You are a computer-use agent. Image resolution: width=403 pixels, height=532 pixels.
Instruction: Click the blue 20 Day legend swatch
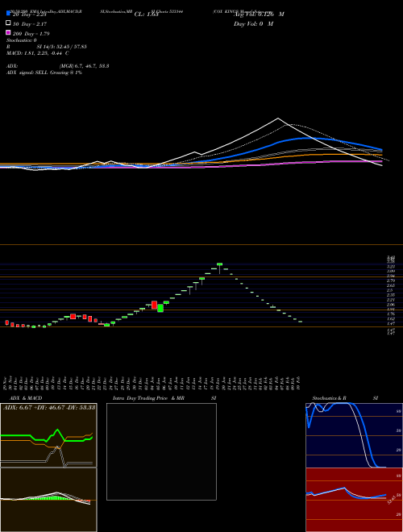click(8, 13)
